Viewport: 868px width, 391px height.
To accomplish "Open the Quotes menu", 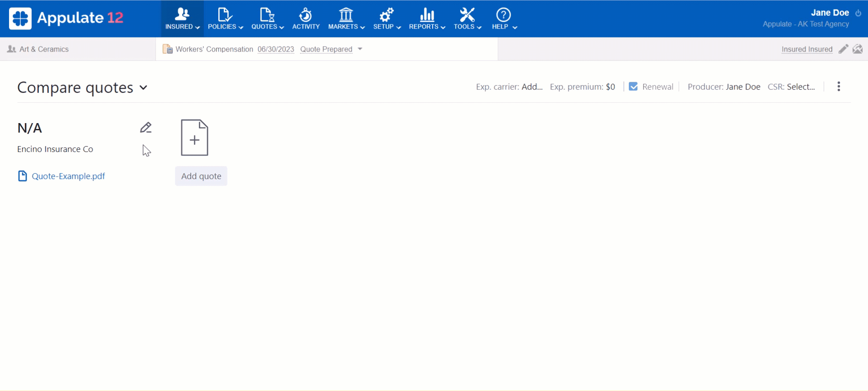I will pos(267,19).
